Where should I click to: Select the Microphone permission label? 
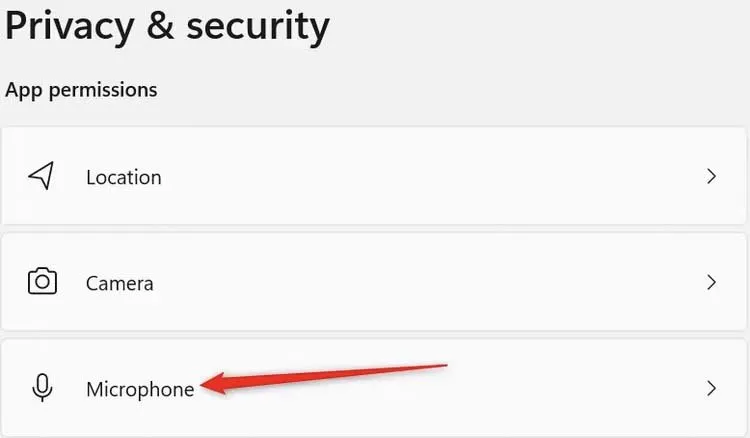[140, 389]
